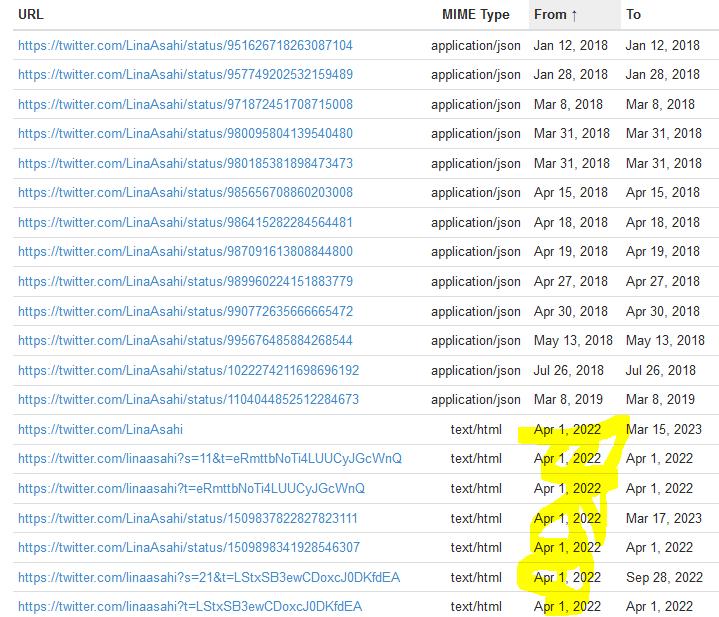Select From date Jan 12, 2018
The image size is (719, 617).
coord(570,45)
